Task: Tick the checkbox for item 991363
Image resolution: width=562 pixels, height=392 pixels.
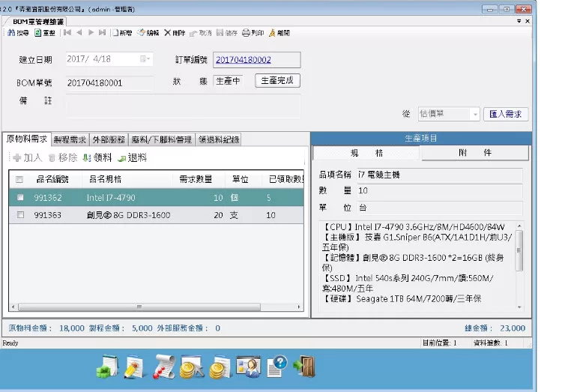Action: [20, 215]
